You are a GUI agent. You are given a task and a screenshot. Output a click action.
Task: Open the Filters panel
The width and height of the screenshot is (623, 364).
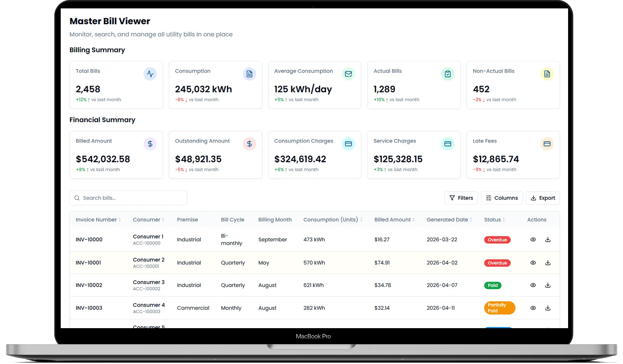coord(461,198)
